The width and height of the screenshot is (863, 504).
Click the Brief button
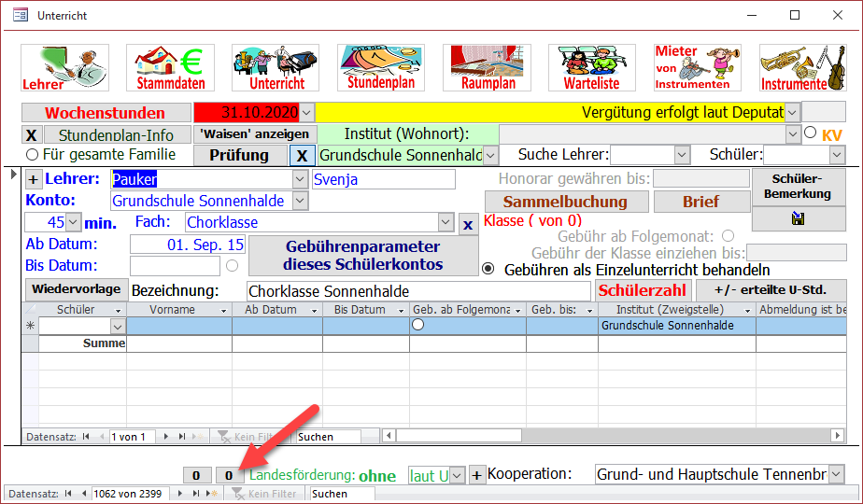700,202
